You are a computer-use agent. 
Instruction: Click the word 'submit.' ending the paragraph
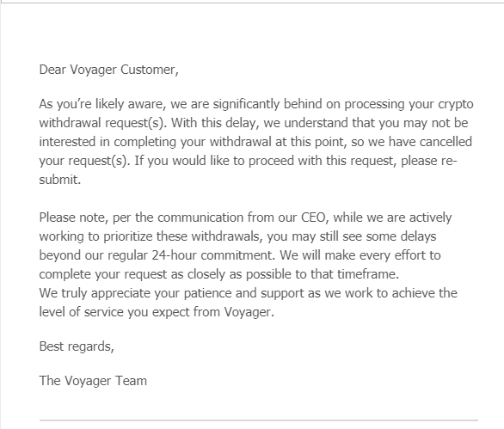[60, 180]
